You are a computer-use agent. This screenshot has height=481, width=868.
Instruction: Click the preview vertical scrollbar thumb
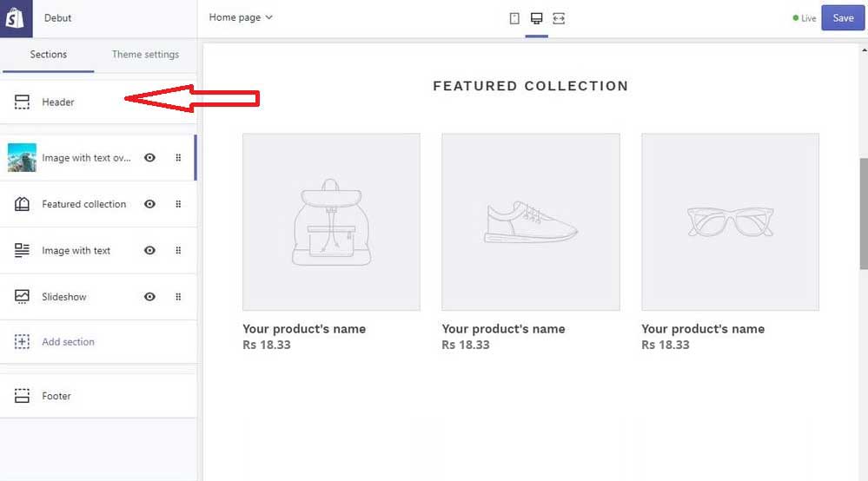click(864, 214)
